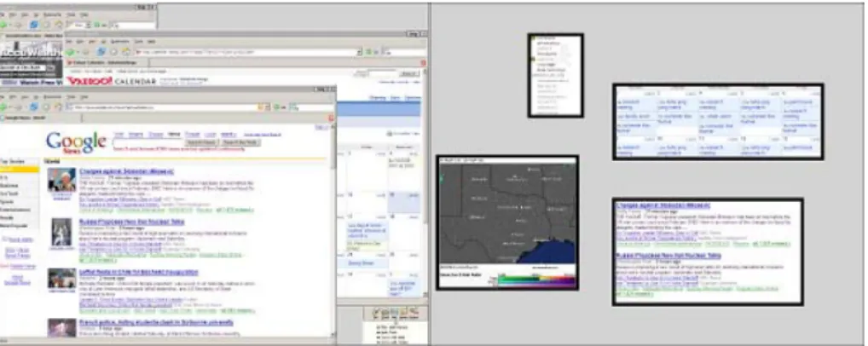Select Business in Google News sidebar
The image size is (868, 346).
pyautogui.click(x=9, y=186)
